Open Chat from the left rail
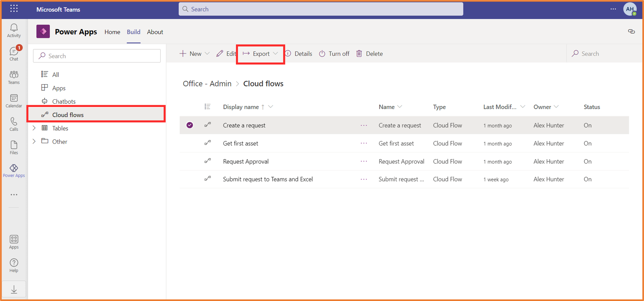Image resolution: width=644 pixels, height=301 pixels. coord(13,53)
